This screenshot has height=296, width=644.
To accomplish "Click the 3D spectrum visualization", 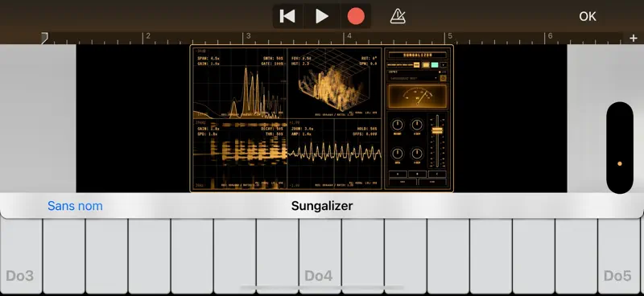I will pos(333,84).
